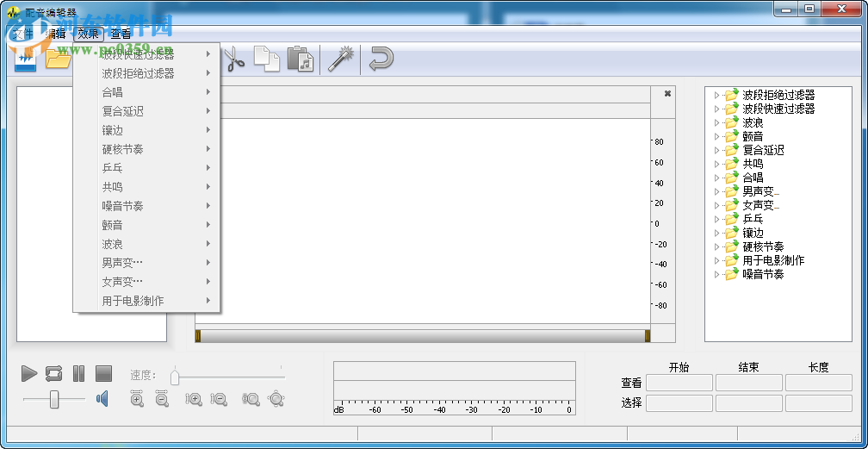Open the 文件 menu
The width and height of the screenshot is (868, 449).
(23, 34)
